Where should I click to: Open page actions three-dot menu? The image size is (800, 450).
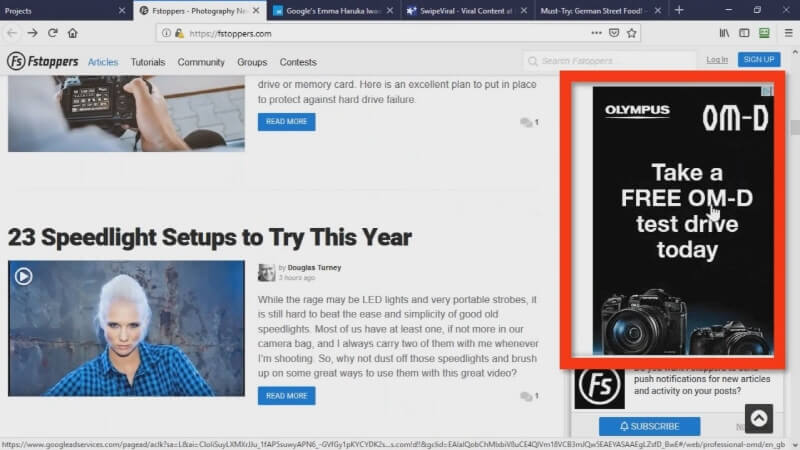[x=596, y=33]
